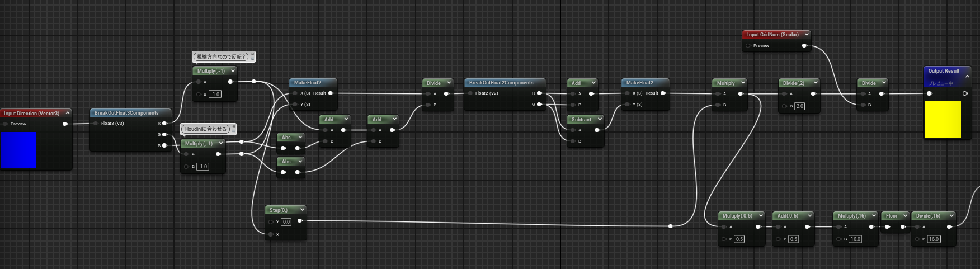980x269 pixels.
Task: Click the output pin of the Divide(,16) node
Action: (x=949, y=226)
